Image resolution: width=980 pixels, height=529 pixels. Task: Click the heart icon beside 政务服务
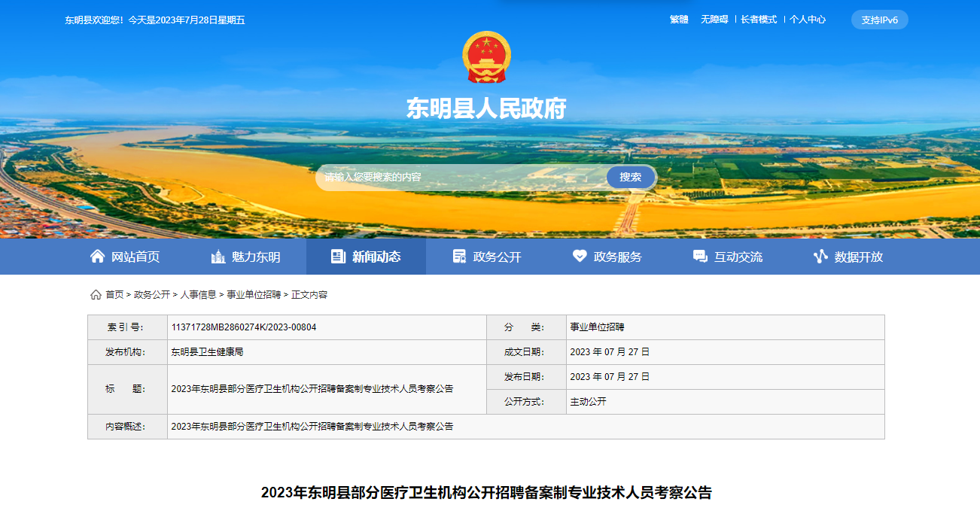580,257
